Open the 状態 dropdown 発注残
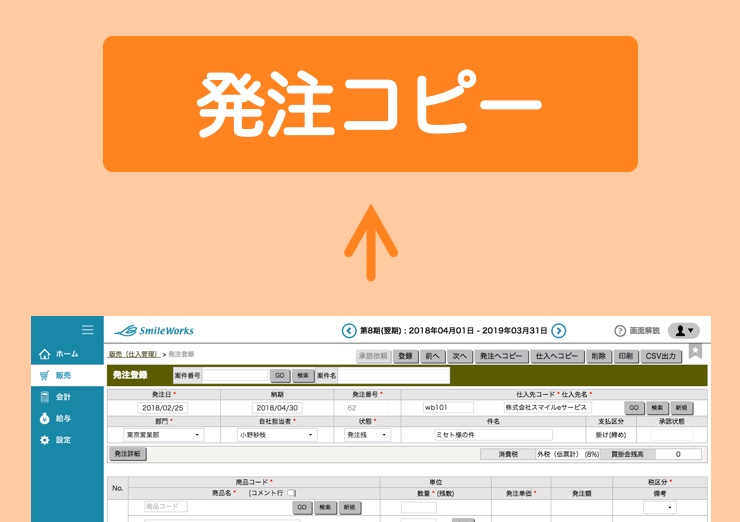 [368, 435]
